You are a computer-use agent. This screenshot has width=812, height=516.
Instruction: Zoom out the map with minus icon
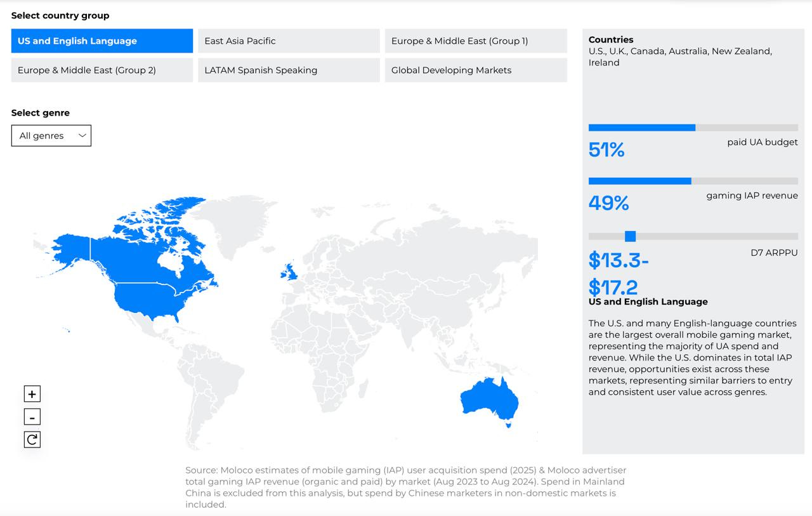point(32,417)
